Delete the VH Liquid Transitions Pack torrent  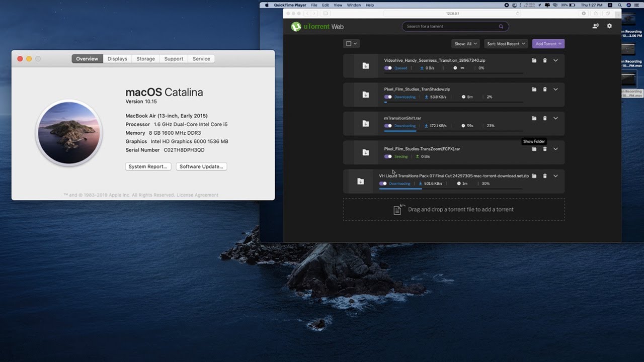point(545,176)
